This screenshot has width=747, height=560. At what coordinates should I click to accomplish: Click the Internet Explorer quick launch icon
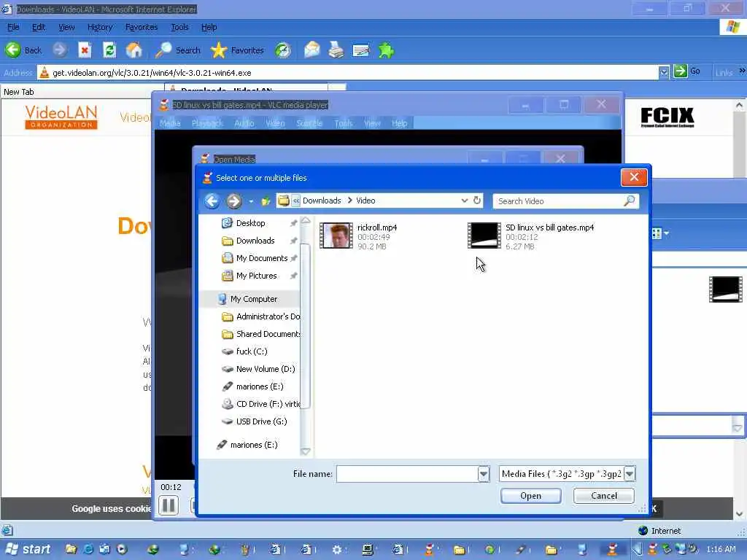(88, 549)
